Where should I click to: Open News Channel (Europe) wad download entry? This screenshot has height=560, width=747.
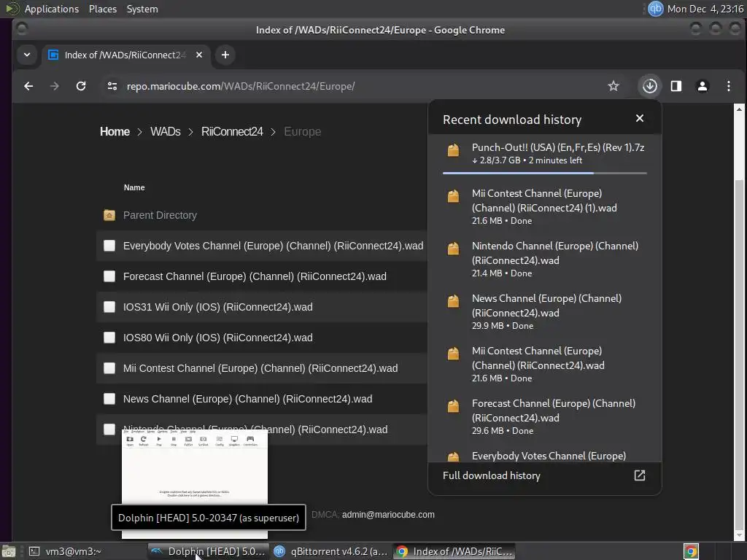(544, 312)
